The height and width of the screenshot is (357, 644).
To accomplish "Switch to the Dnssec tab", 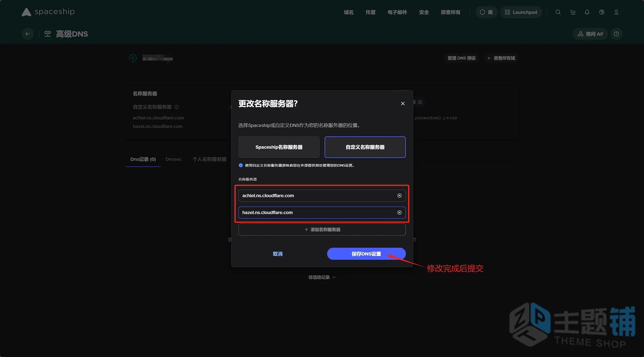I will click(x=174, y=159).
